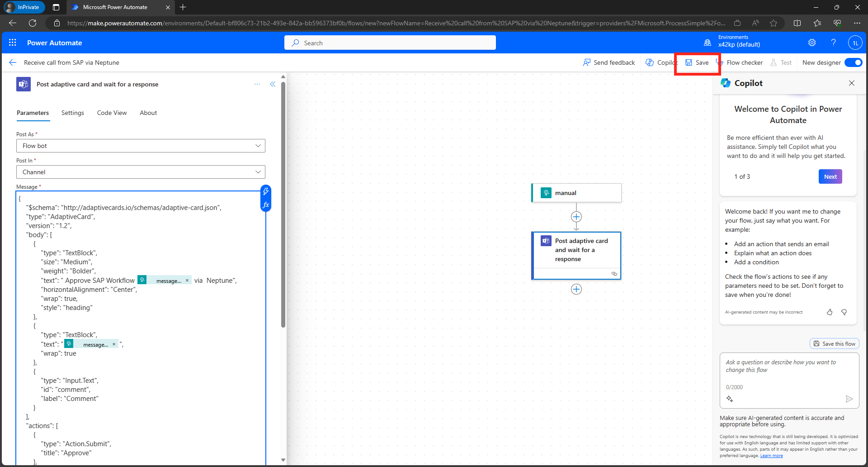Add a step below the Post adaptive card node
868x467 pixels.
click(576, 289)
